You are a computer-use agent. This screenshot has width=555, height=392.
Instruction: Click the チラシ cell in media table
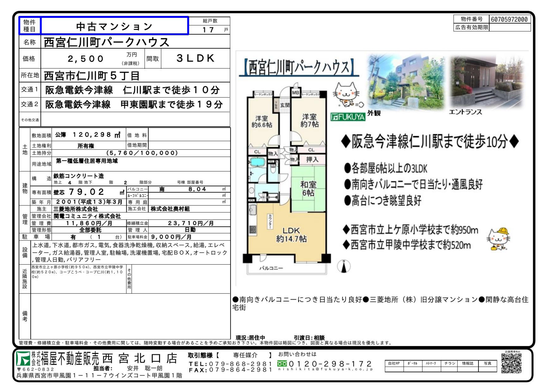(449, 363)
